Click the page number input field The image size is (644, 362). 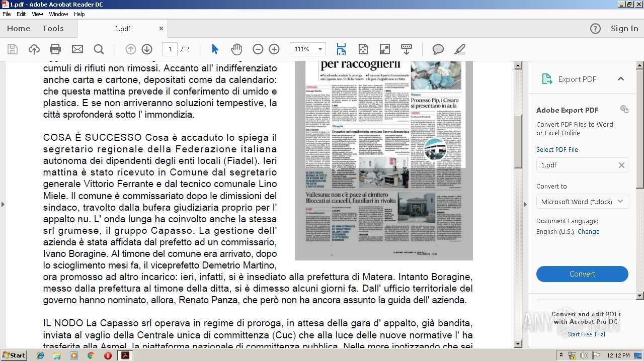(x=170, y=49)
